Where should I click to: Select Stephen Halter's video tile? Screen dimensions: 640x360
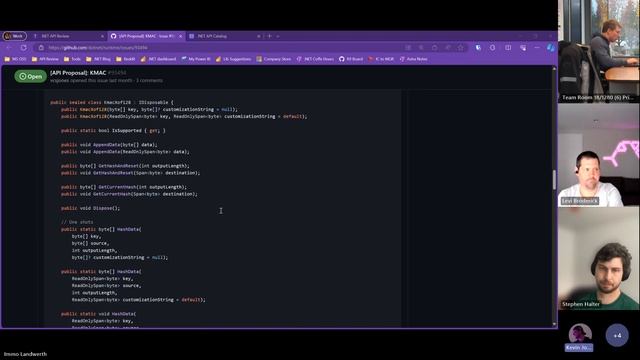[x=599, y=258]
